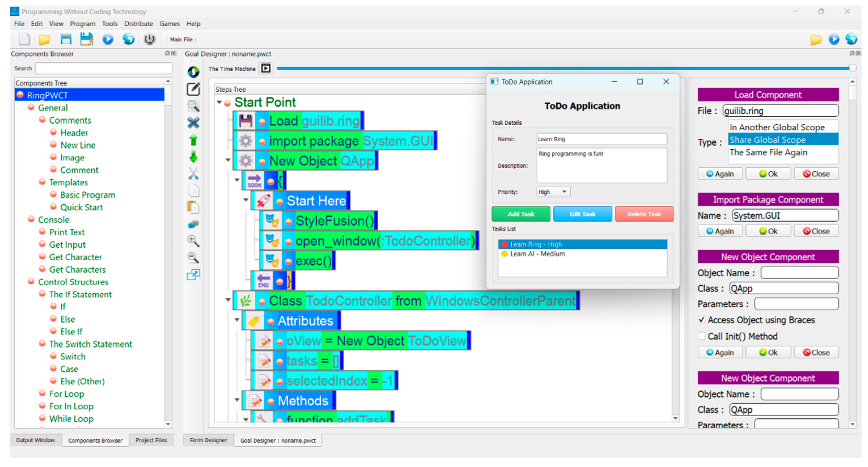Click the Save As floppy icon with pencil
Viewport: 868px width, 467px height.
click(x=87, y=39)
